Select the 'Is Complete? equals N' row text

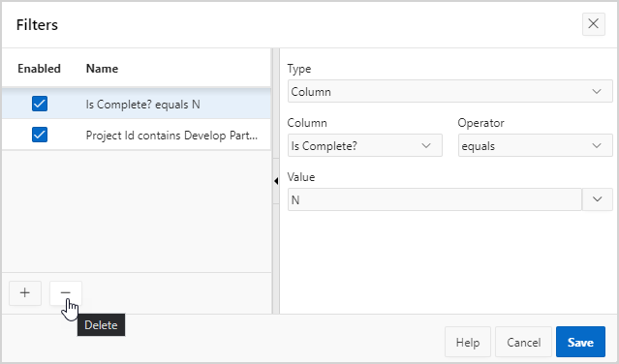click(143, 105)
